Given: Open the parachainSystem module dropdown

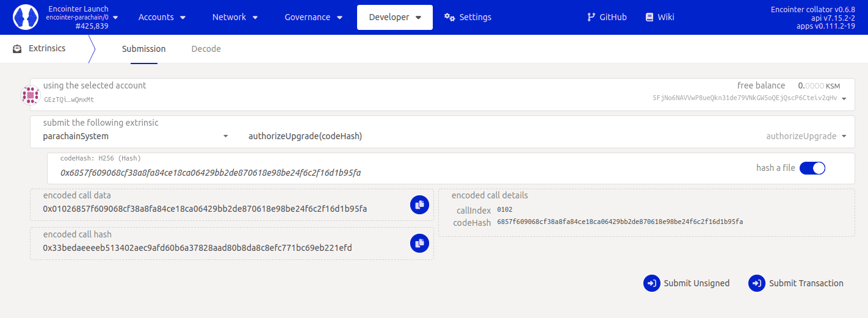Looking at the screenshot, I should (225, 136).
